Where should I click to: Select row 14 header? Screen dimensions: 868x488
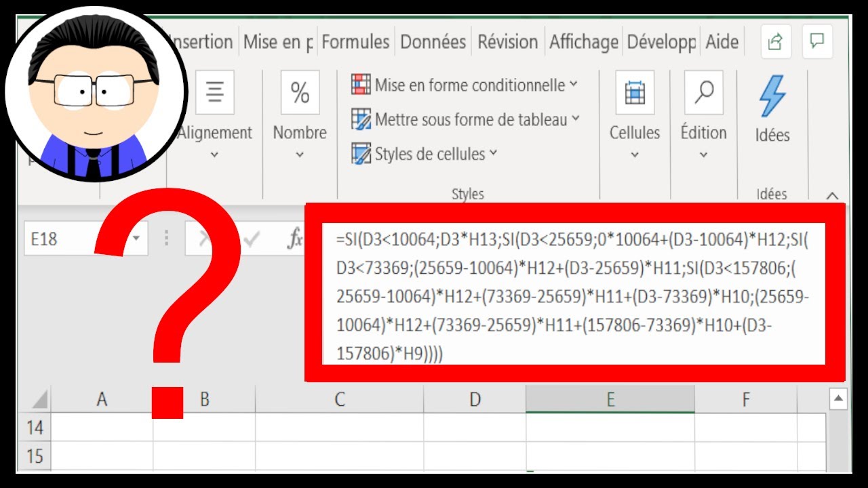click(x=35, y=428)
